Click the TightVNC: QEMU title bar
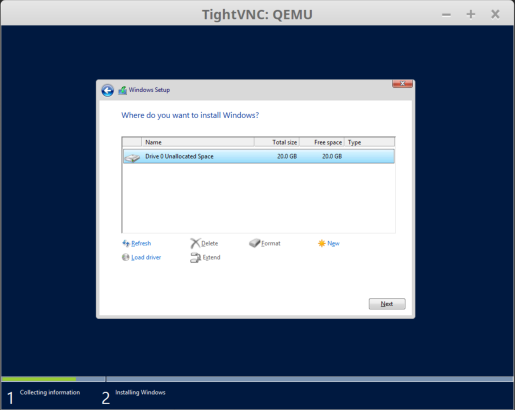 click(257, 14)
